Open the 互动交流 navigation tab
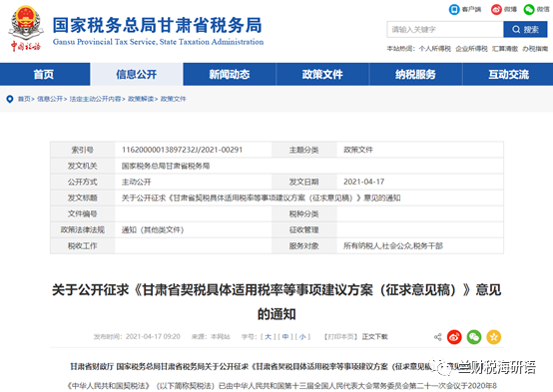 (508, 75)
